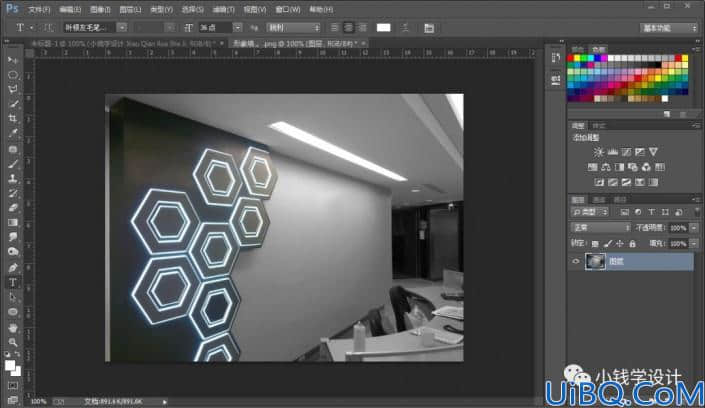The width and height of the screenshot is (705, 408).
Task: Toggle pixel layer filter
Action: [625, 212]
